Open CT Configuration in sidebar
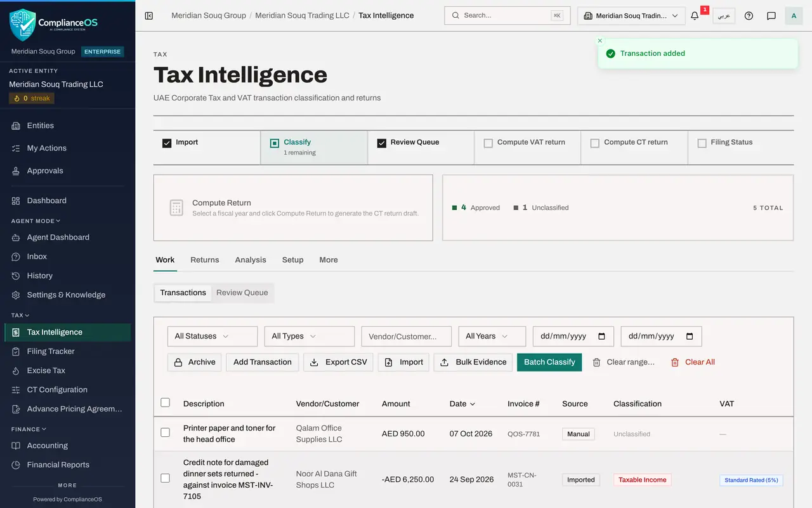 click(67, 390)
